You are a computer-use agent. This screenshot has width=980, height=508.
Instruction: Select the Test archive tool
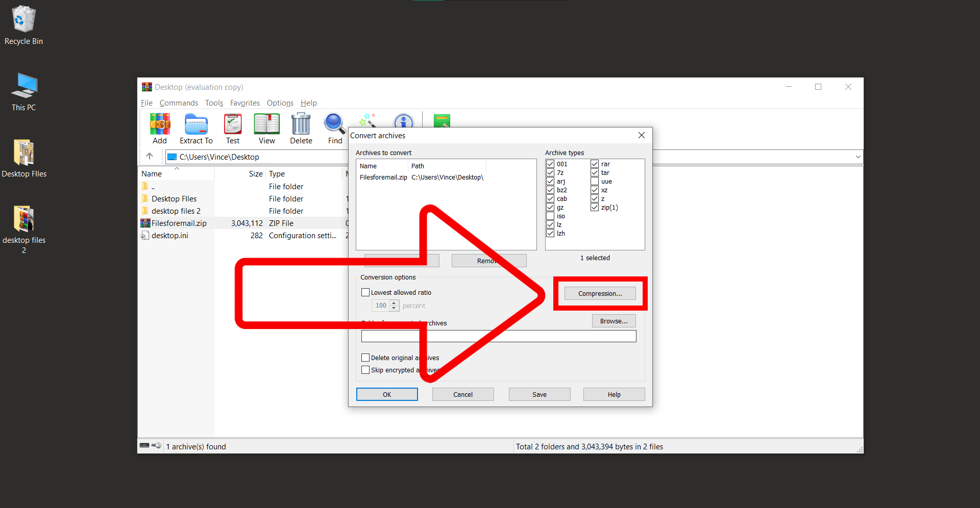coord(233,128)
